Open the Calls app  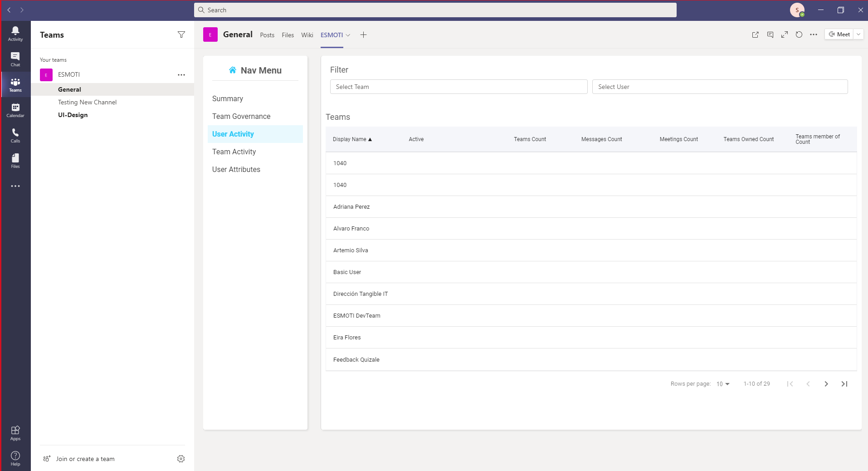[15, 135]
